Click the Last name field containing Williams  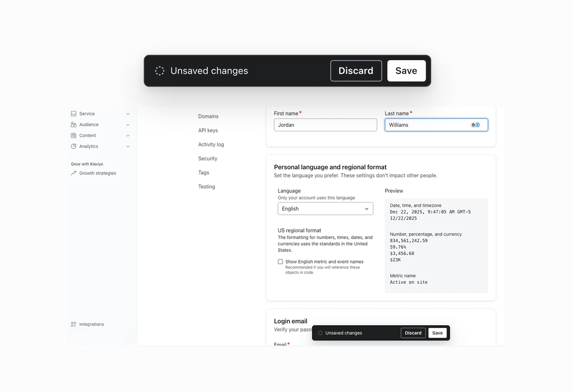tap(437, 125)
